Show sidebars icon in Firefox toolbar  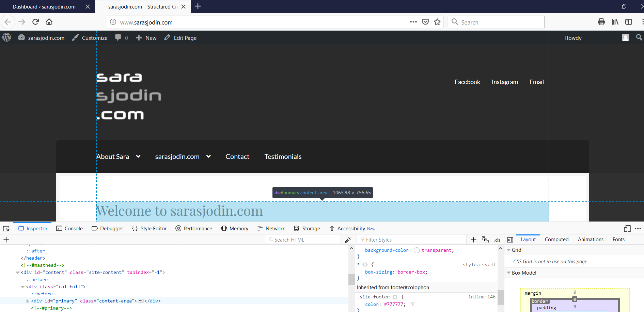(629, 22)
